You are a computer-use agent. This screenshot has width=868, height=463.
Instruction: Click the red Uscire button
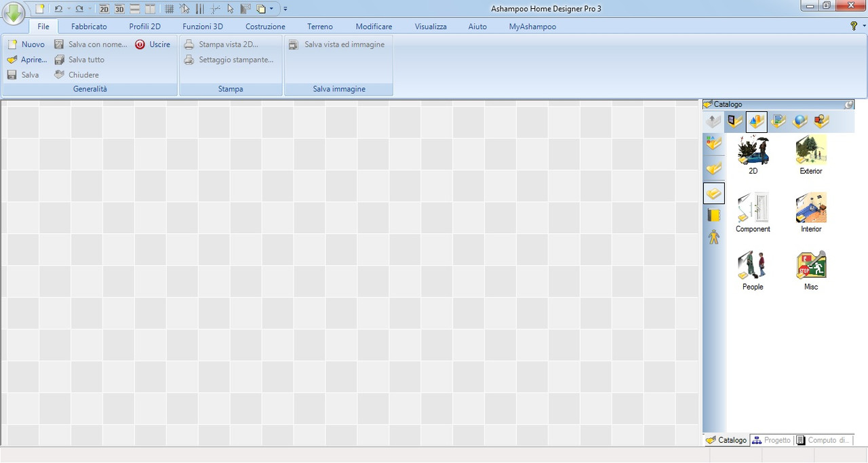click(153, 44)
